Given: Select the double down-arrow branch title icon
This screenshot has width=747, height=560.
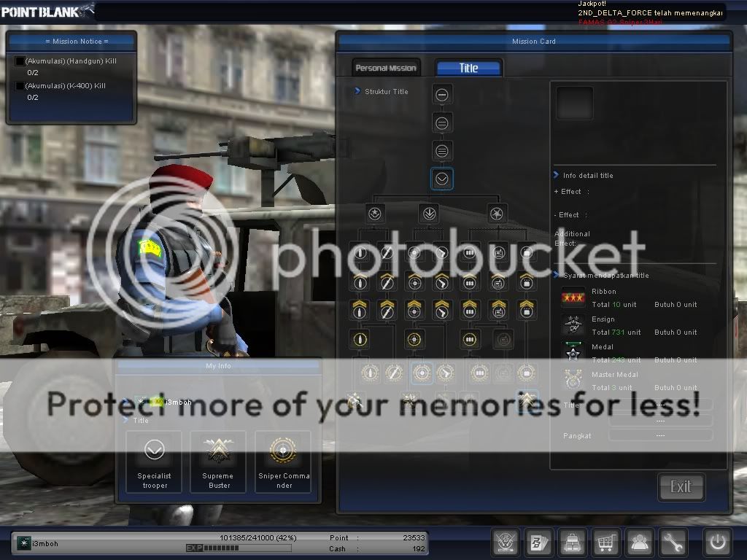Looking at the screenshot, I should tap(429, 214).
